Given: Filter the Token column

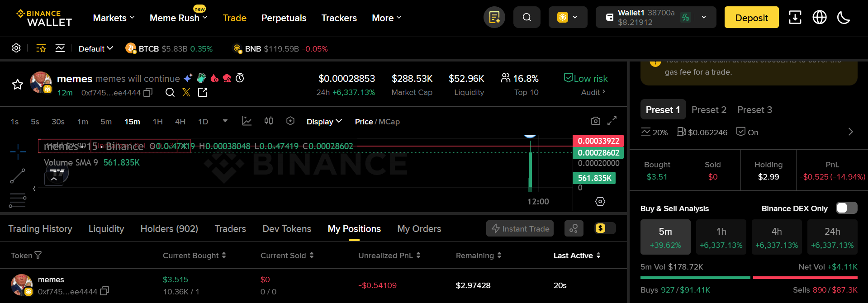Looking at the screenshot, I should (x=38, y=256).
